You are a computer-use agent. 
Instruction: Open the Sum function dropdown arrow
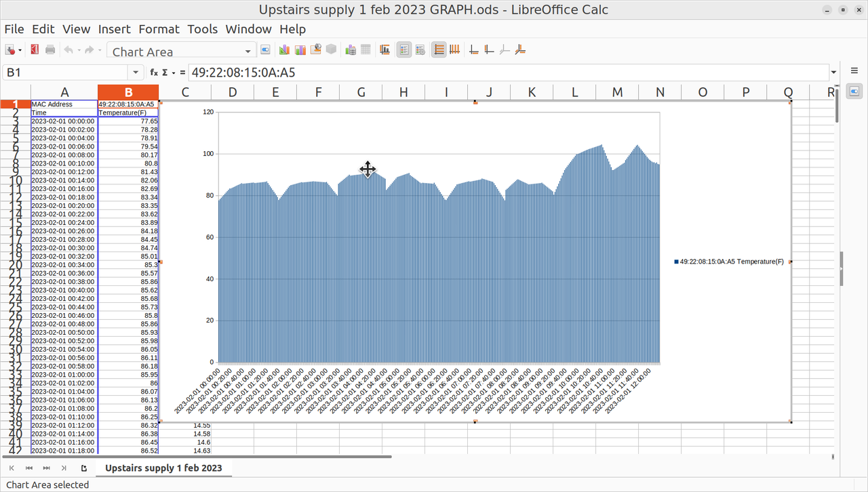pyautogui.click(x=174, y=73)
